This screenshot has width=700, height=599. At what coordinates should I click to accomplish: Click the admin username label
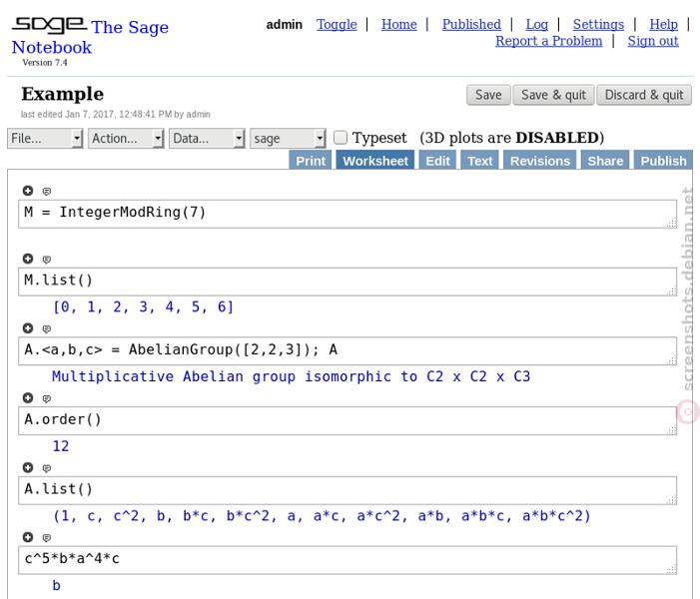pyautogui.click(x=284, y=25)
